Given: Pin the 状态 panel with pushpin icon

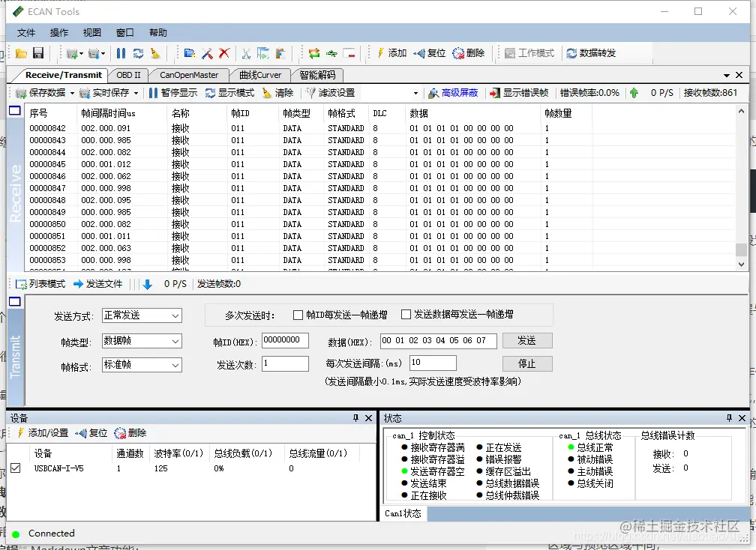Looking at the screenshot, I should [x=729, y=418].
